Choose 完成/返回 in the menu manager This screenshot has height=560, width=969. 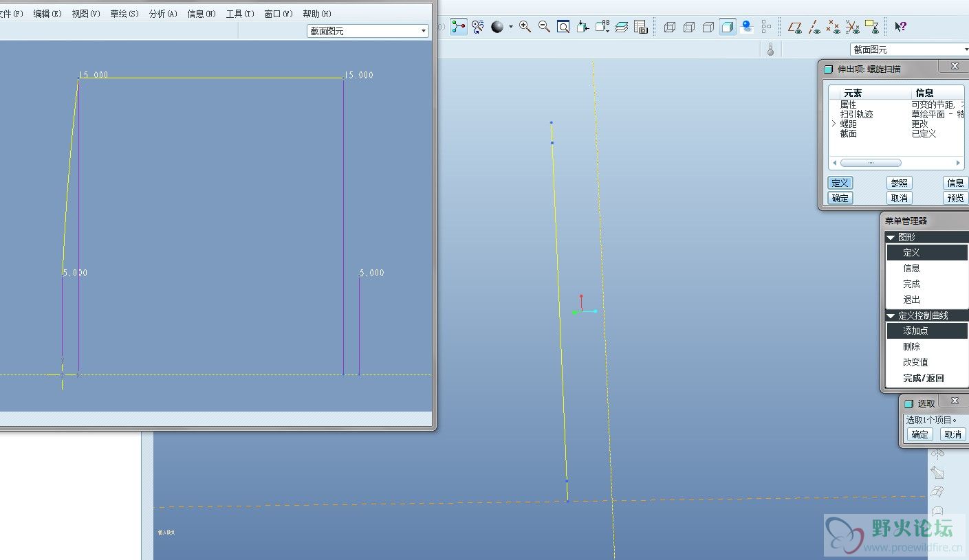point(926,378)
